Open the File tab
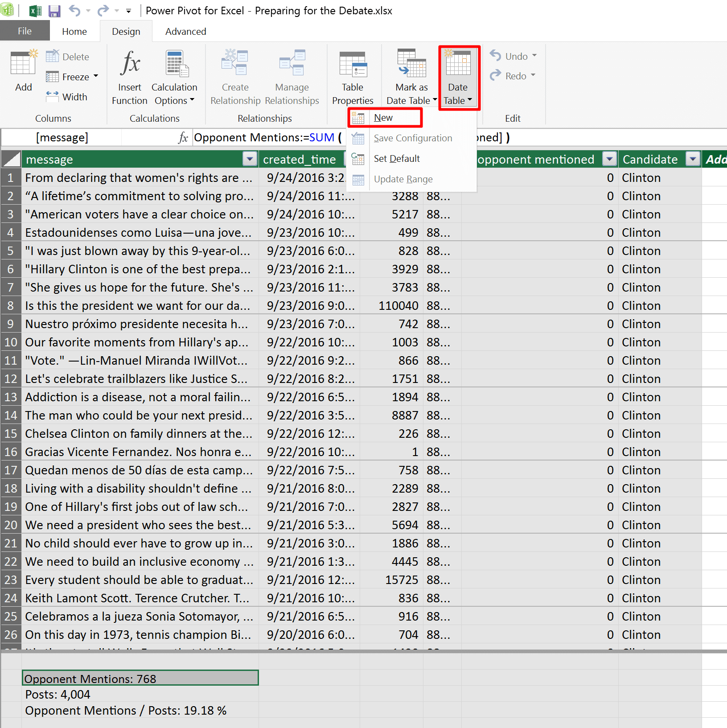Viewport: 727px width, 728px height. point(25,31)
